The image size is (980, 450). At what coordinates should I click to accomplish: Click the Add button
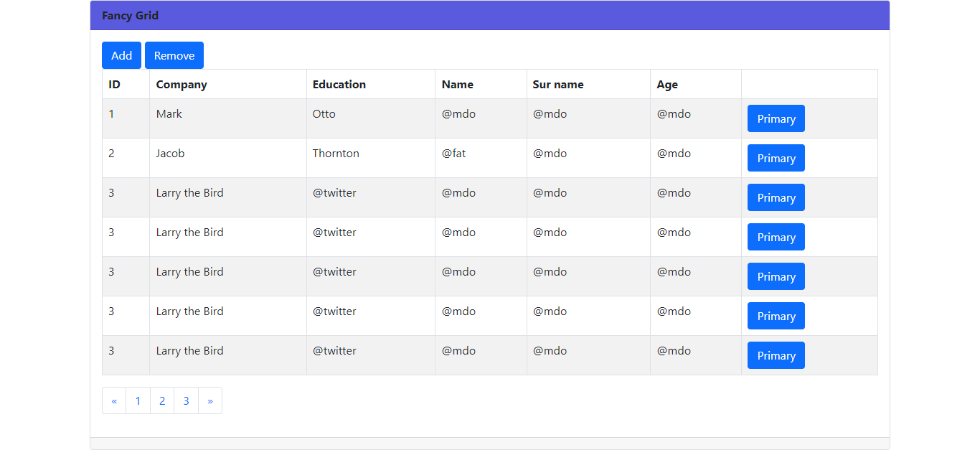pos(121,55)
